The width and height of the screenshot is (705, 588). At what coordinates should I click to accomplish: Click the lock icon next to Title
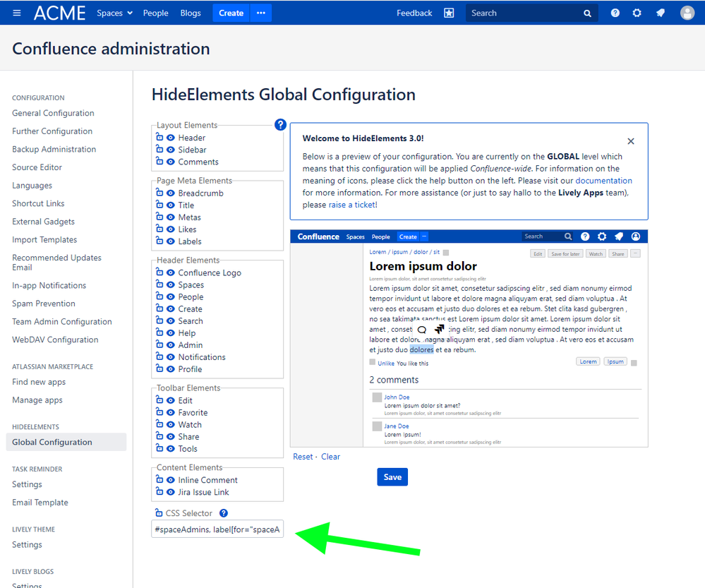(x=159, y=205)
